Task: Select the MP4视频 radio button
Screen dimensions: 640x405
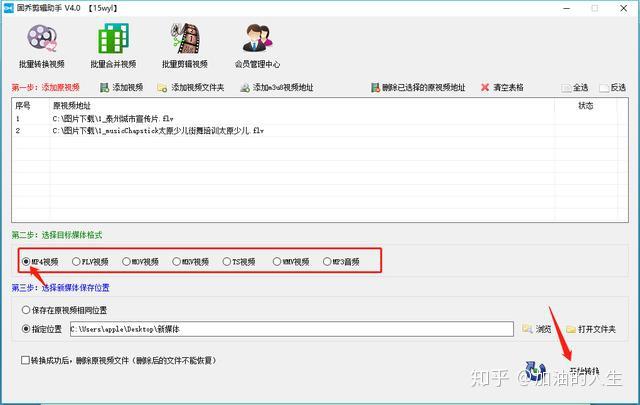Action: click(26, 262)
